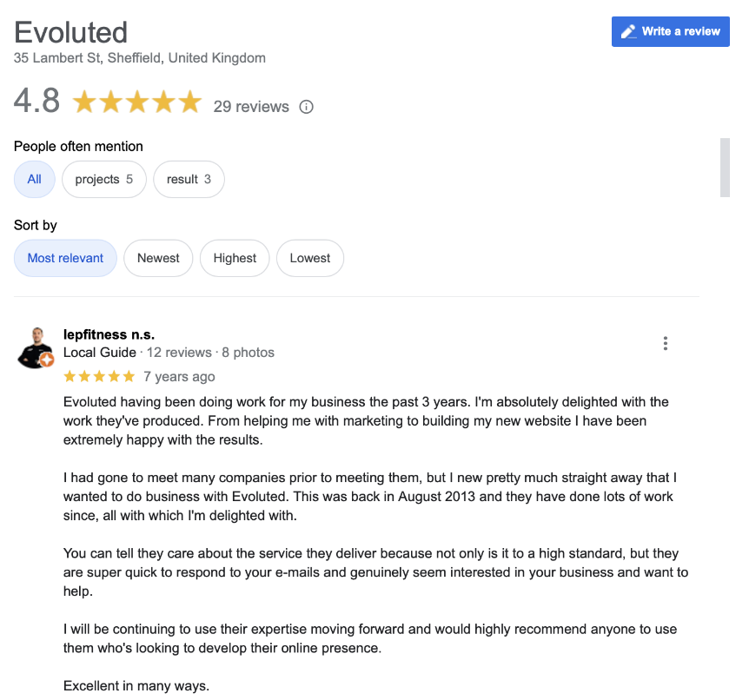
Task: Click the "29 reviews" count text
Action: [251, 107]
